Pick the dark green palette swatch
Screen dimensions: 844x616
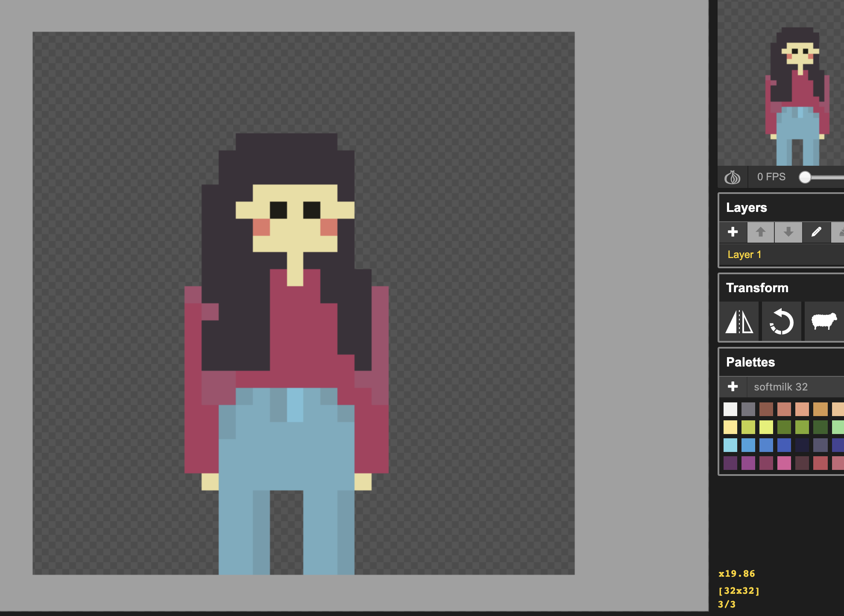pos(820,427)
